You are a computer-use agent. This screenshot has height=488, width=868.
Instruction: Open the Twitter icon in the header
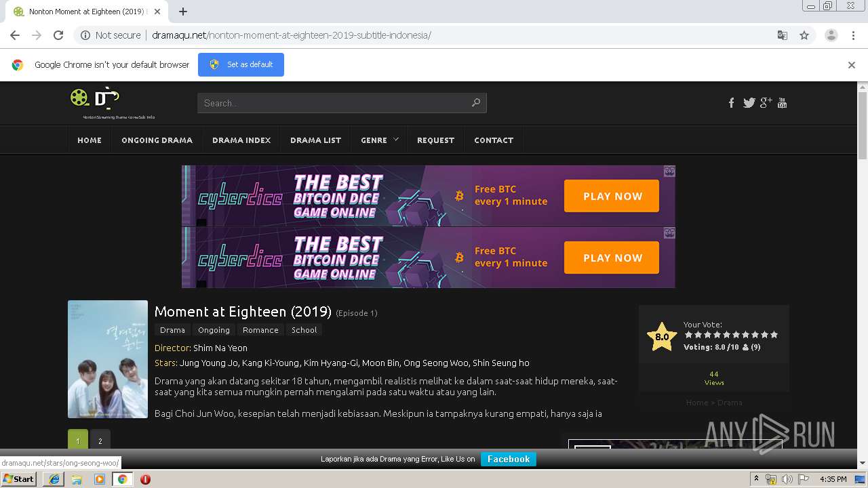tap(749, 103)
